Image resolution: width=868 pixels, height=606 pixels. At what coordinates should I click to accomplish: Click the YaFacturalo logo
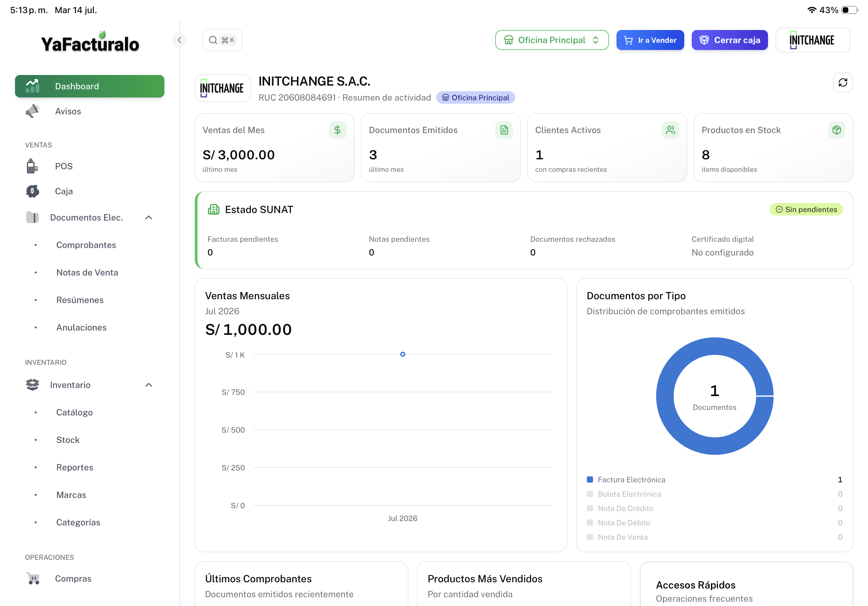(90, 42)
